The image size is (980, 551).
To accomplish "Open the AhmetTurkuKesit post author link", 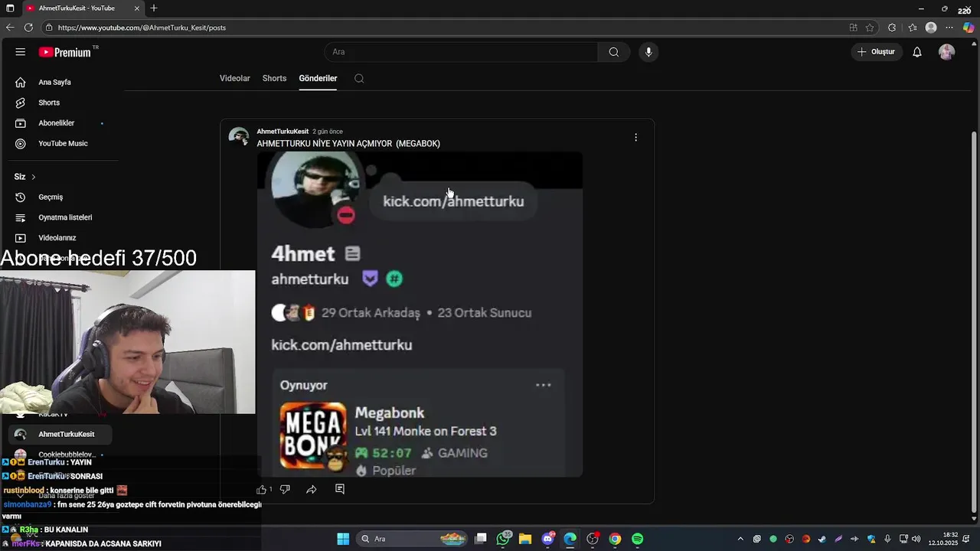I will click(283, 132).
